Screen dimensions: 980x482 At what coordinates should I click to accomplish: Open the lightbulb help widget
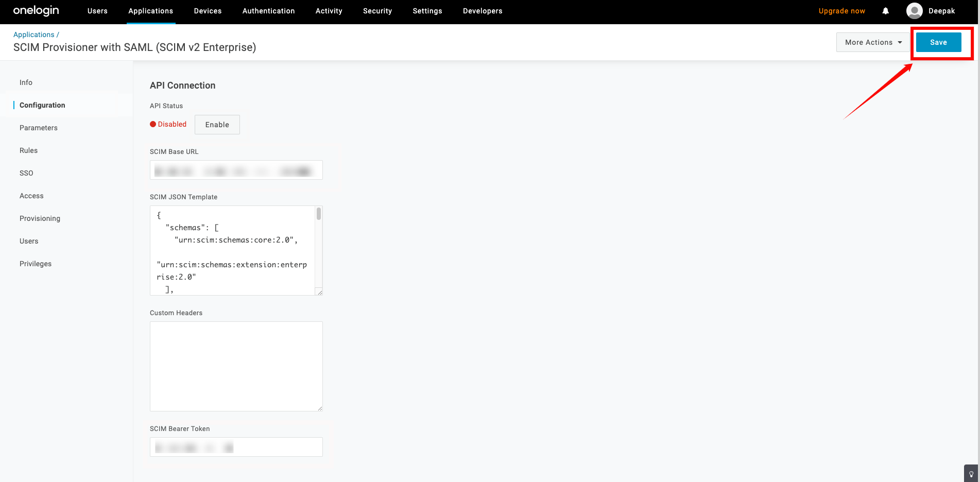[x=971, y=474]
